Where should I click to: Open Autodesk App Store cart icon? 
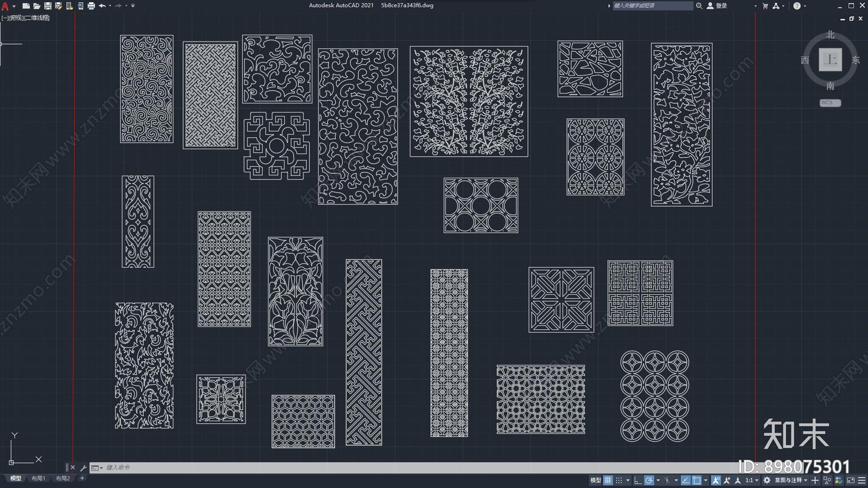(765, 6)
